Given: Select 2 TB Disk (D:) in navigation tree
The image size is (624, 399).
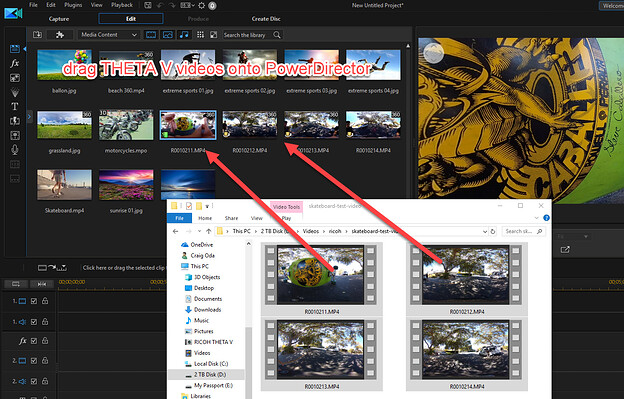Looking at the screenshot, I should pos(206,375).
